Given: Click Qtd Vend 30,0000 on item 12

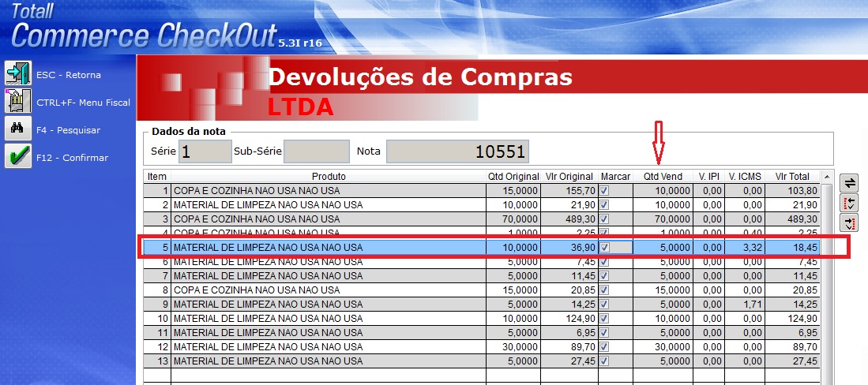Looking at the screenshot, I should coord(663,347).
